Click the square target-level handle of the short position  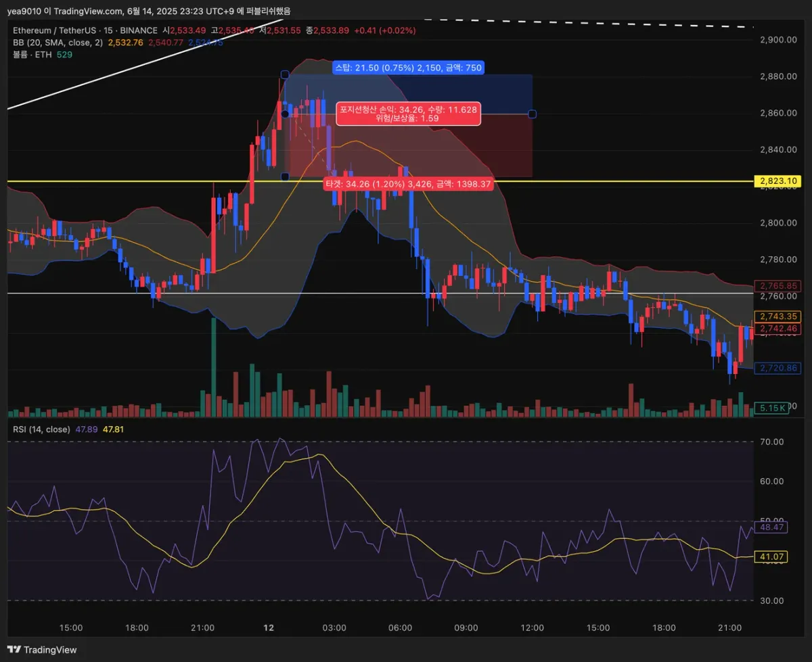pos(285,176)
